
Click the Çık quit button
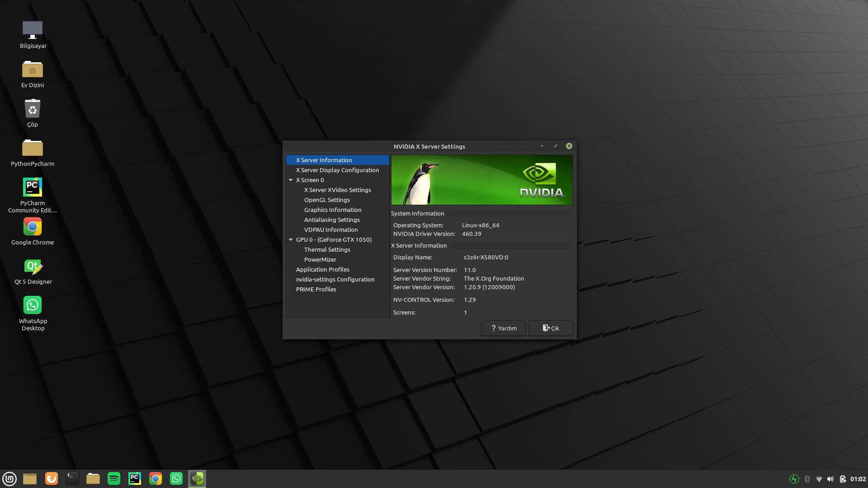(x=551, y=328)
